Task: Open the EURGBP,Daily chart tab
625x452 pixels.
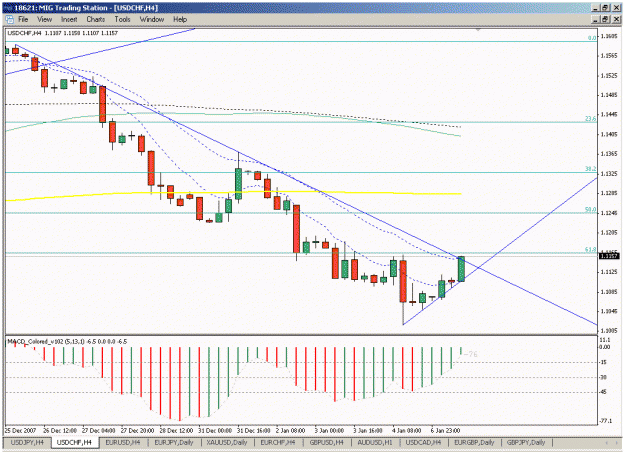Action: (x=474, y=442)
